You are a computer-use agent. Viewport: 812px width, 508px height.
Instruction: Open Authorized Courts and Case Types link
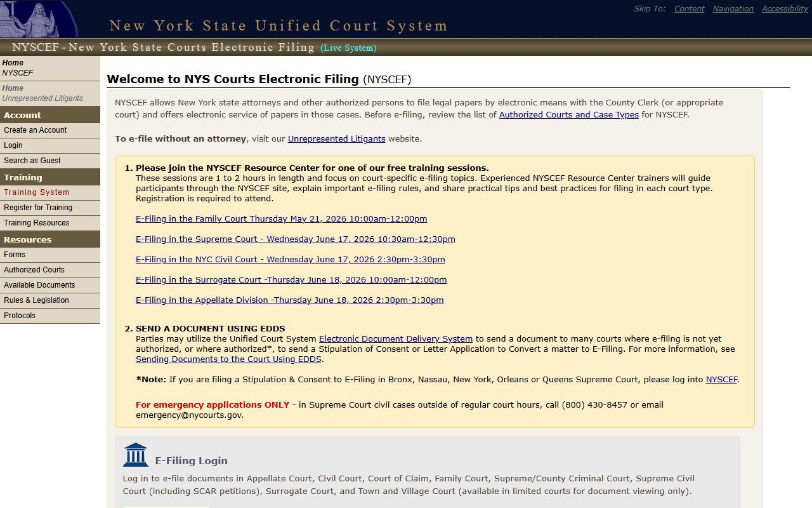(569, 115)
